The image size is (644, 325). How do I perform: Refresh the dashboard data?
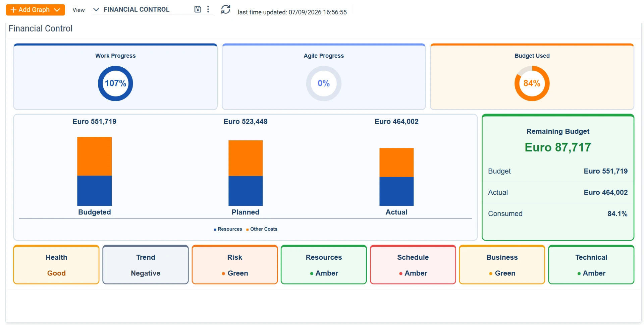coord(226,9)
